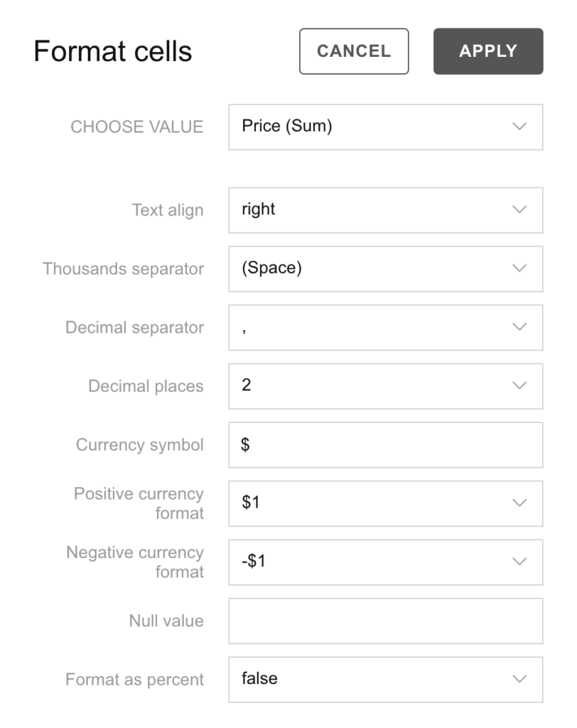Open the Price (Sum) value selector
This screenshot has width=577, height=728.
(x=384, y=128)
